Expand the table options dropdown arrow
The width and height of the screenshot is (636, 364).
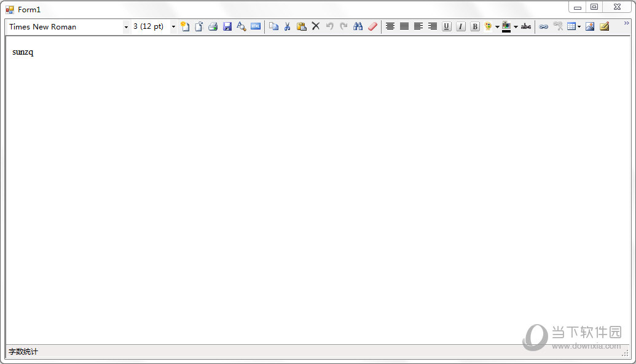click(579, 27)
